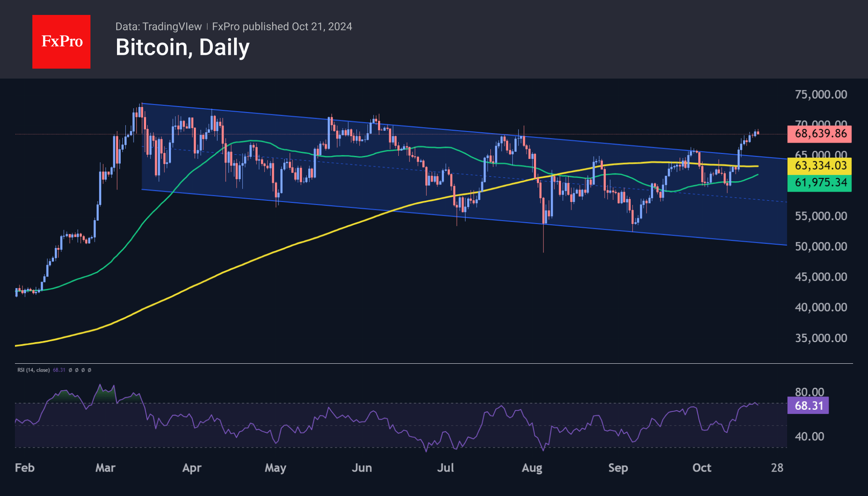
Task: Click the first Ø symbol in RSI legend
Action: pyautogui.click(x=70, y=370)
